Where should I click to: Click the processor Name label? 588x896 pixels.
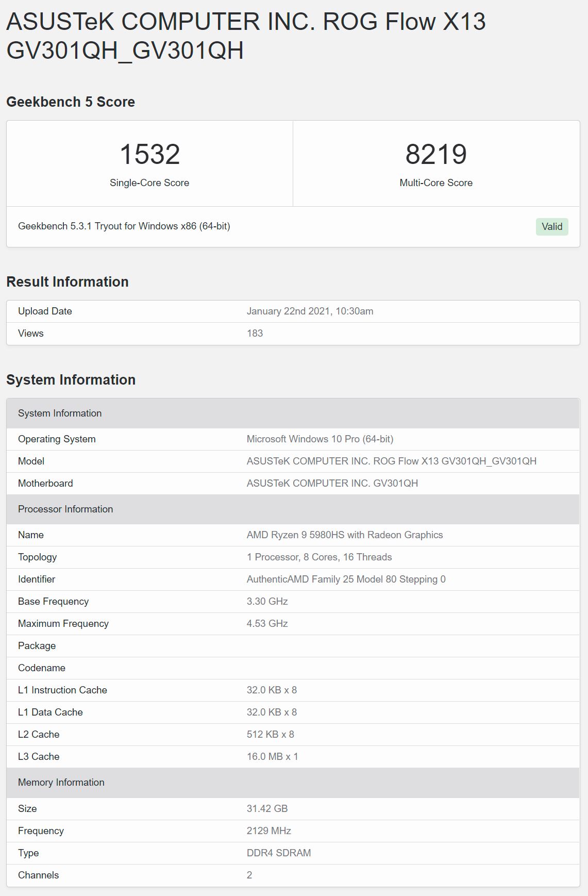[31, 535]
